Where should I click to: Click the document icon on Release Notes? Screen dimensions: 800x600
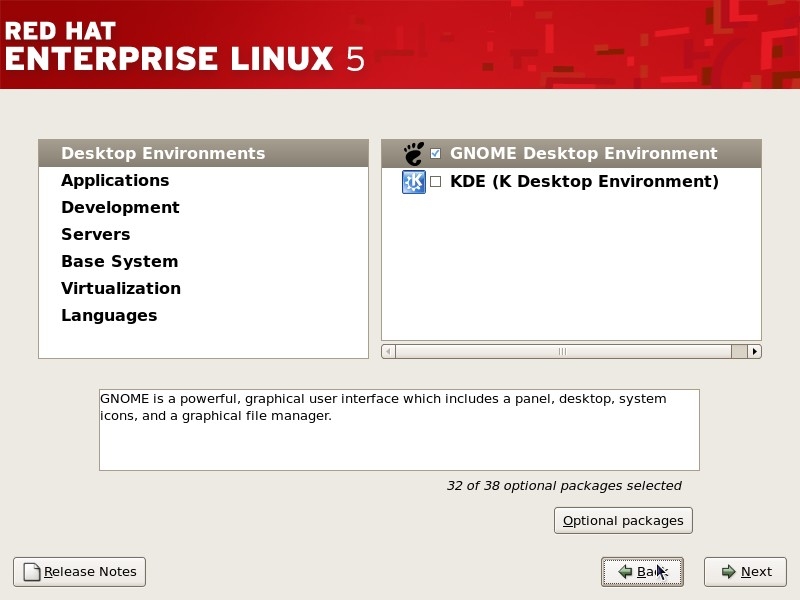click(32, 572)
